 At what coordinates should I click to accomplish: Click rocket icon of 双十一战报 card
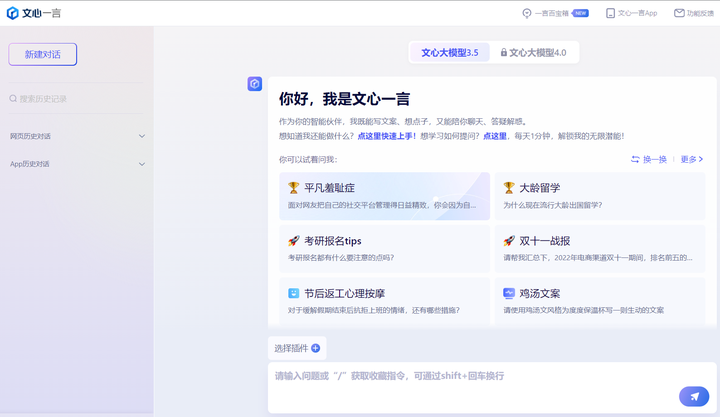pyautogui.click(x=509, y=241)
